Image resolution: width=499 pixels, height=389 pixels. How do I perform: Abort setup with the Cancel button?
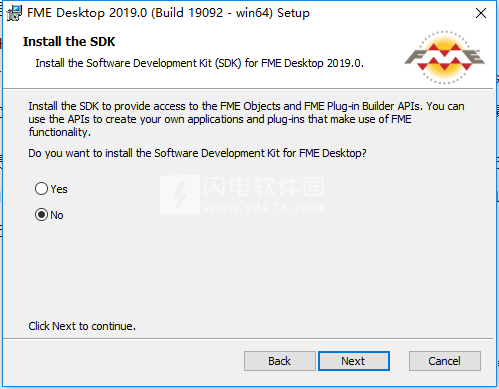pos(445,361)
